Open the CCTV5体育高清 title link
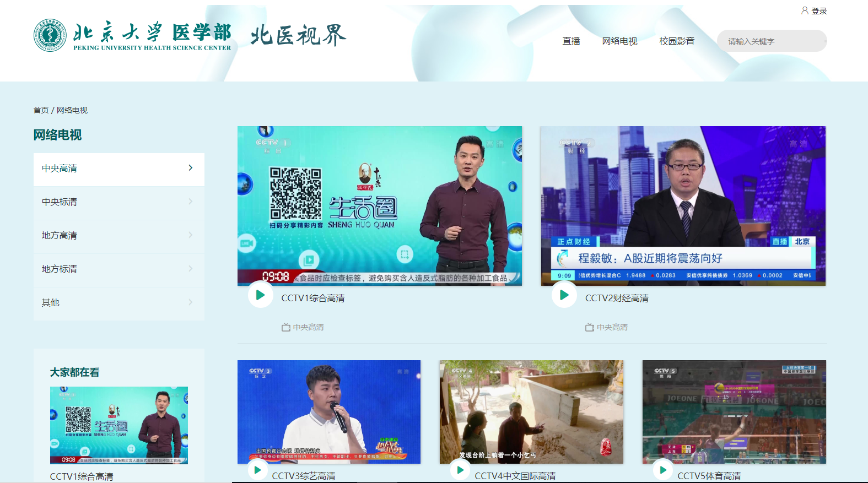Viewport: 868px width, 483px height. [709, 476]
